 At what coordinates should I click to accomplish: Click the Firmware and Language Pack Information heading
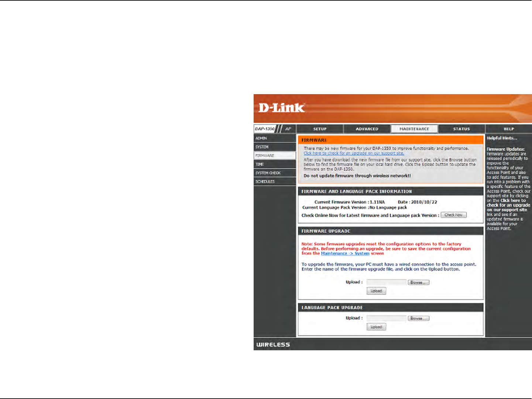click(357, 192)
